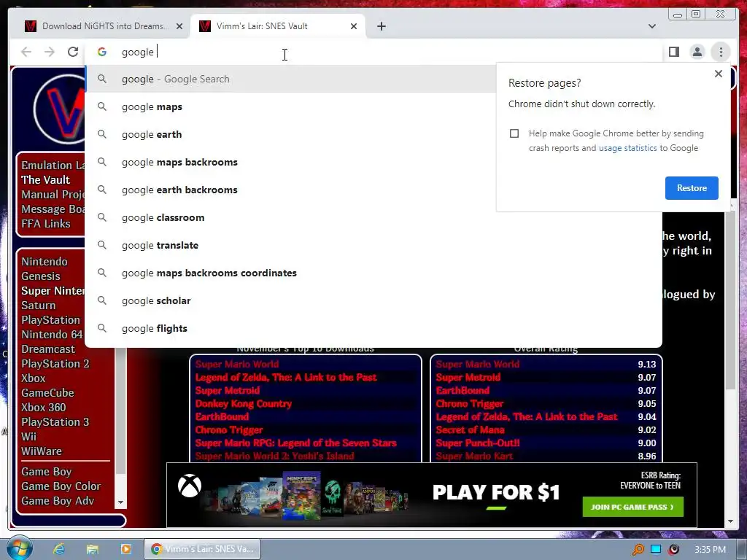Open the PlayStation system link
This screenshot has width=747, height=560.
pyautogui.click(x=50, y=320)
